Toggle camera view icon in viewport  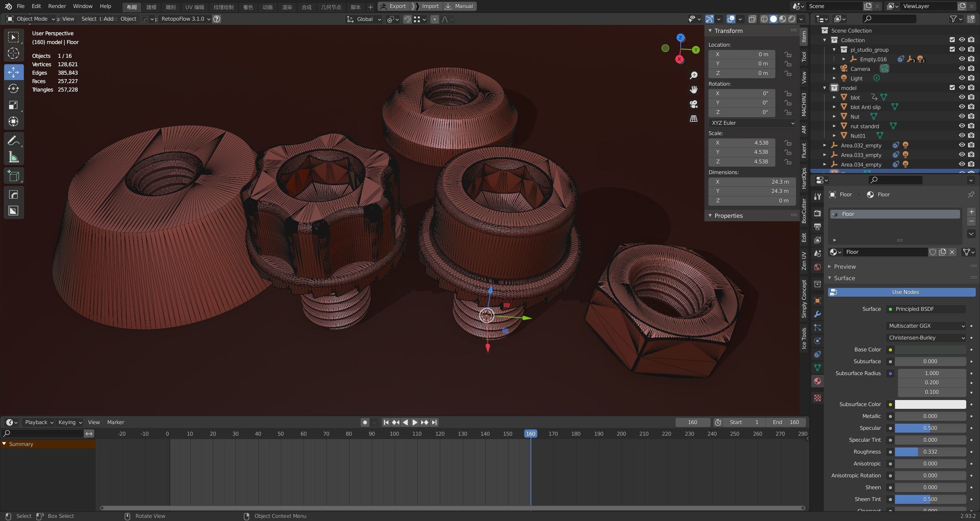pos(693,104)
